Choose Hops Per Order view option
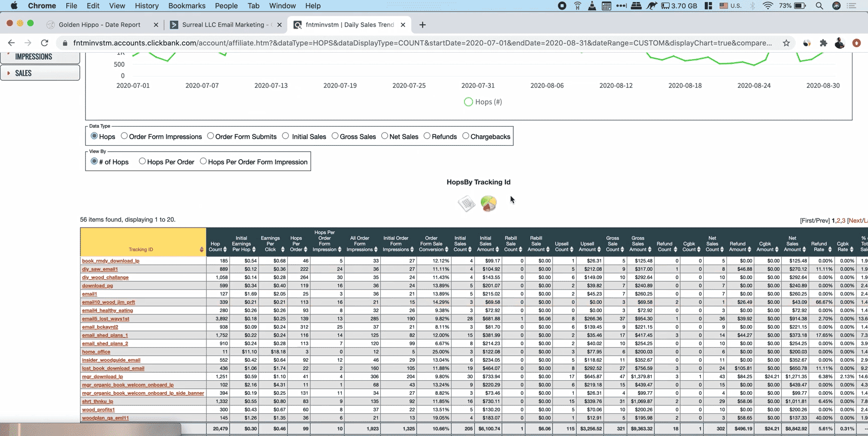868x436 pixels. click(x=142, y=161)
